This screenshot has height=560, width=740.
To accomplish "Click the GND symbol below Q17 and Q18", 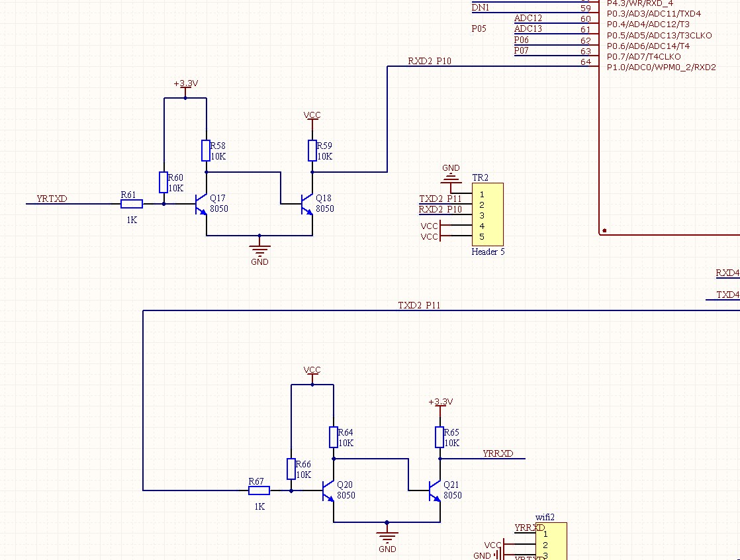I will (259, 252).
